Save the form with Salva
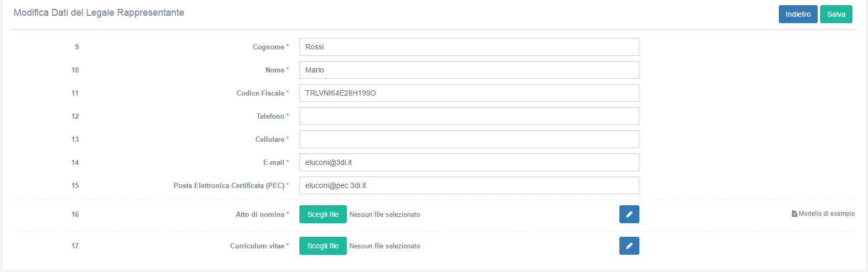Screen dimensions: 868x272 (836, 14)
